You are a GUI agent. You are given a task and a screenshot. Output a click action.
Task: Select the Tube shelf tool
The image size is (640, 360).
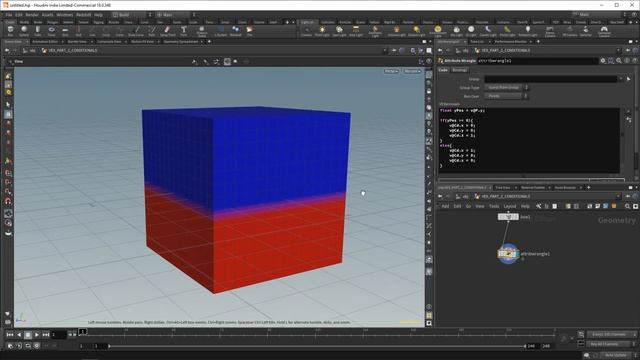[x=38, y=31]
